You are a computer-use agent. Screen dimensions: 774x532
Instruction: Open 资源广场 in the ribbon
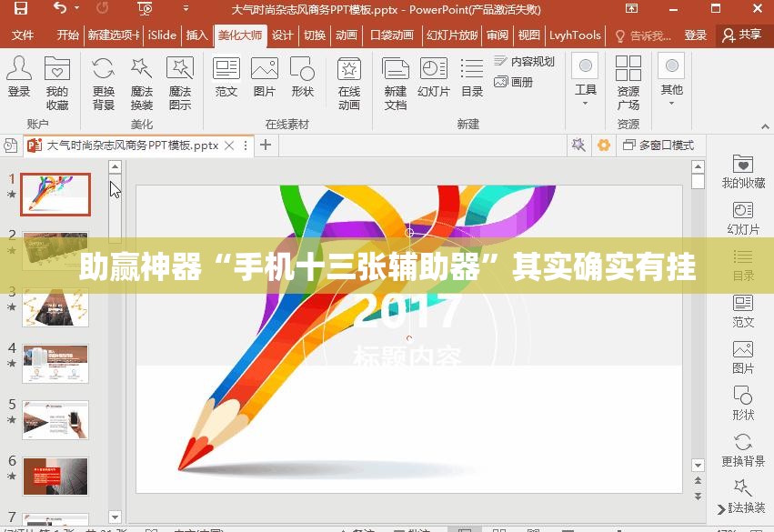(x=628, y=83)
